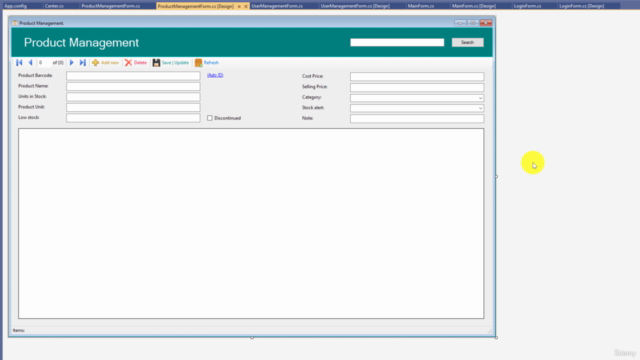Image resolution: width=640 pixels, height=360 pixels.
Task: Move to the next record
Action: pos(71,62)
